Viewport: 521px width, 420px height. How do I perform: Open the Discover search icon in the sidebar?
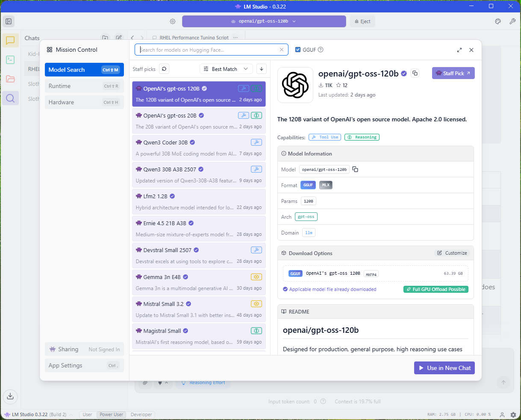tap(10, 99)
